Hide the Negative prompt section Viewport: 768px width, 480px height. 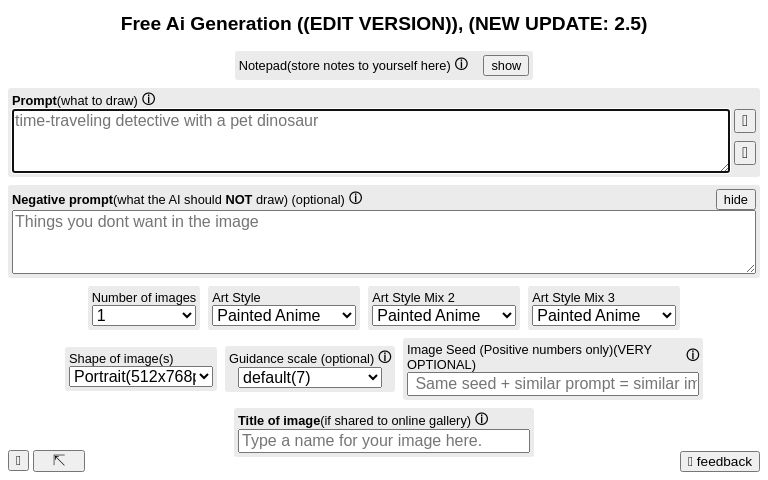pos(735,199)
